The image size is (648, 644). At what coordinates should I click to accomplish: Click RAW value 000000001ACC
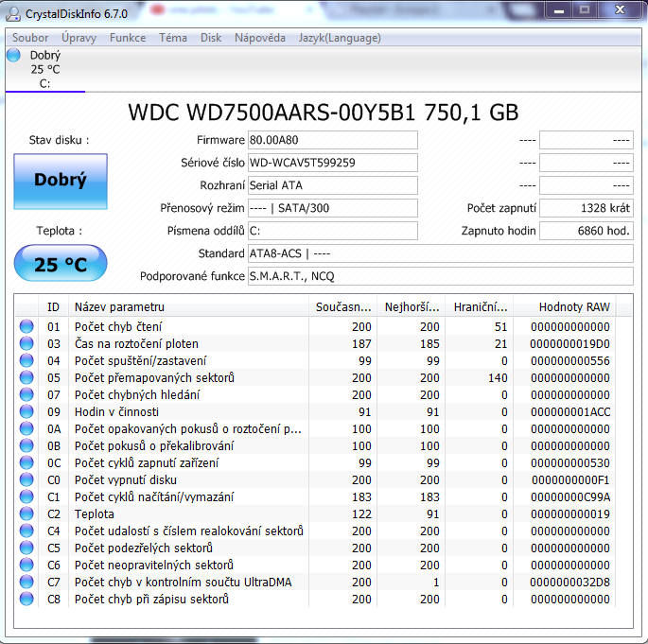coord(570,412)
